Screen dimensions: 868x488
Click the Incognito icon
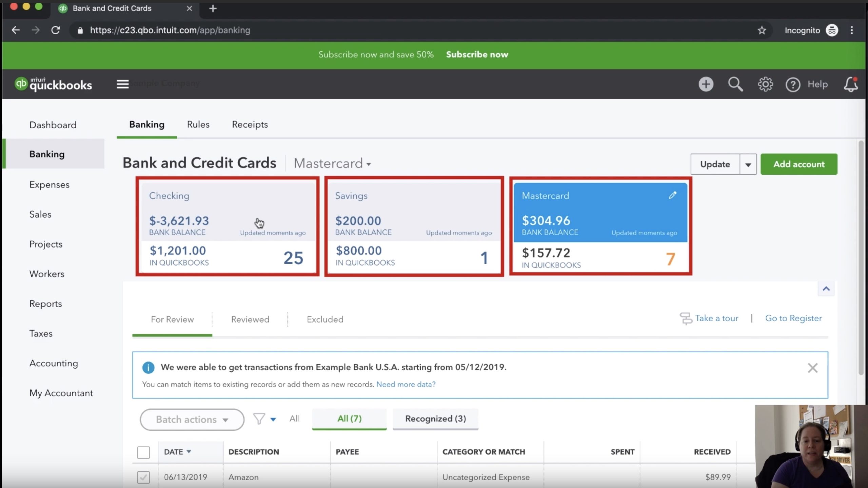pos(831,30)
